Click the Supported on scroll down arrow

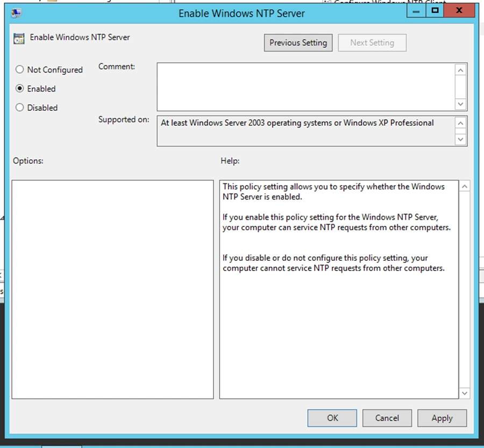pos(460,139)
